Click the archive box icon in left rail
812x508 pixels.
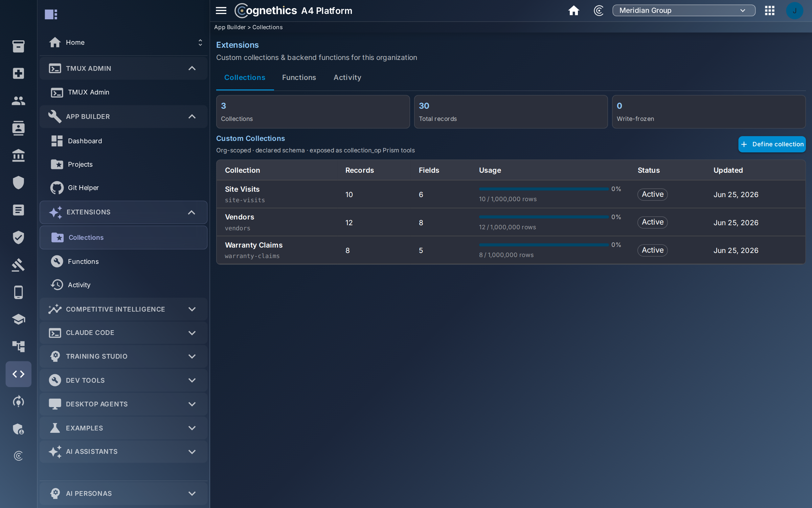coord(18,46)
